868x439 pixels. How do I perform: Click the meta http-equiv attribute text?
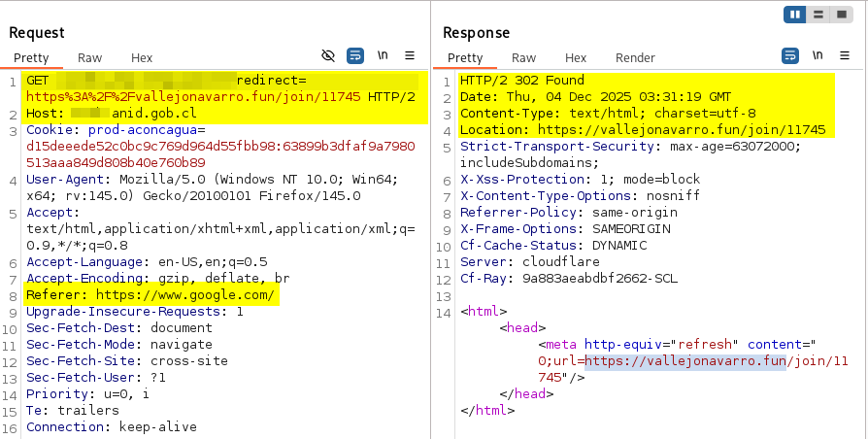pyautogui.click(x=622, y=345)
